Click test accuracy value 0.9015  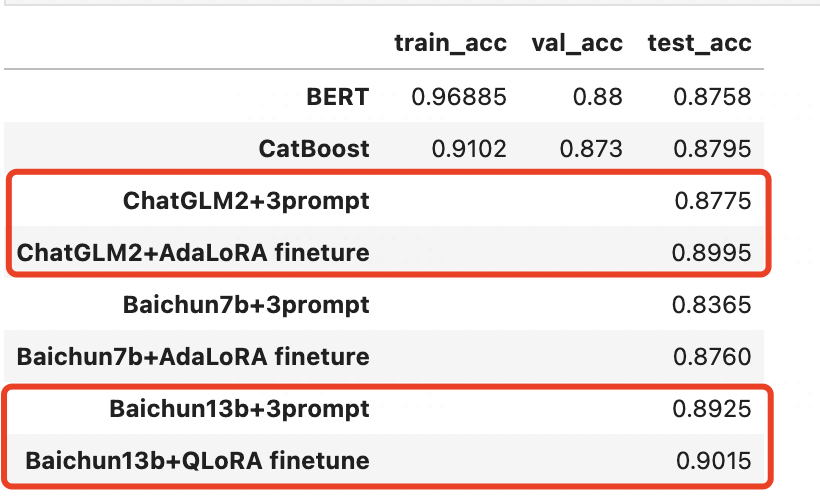click(713, 461)
